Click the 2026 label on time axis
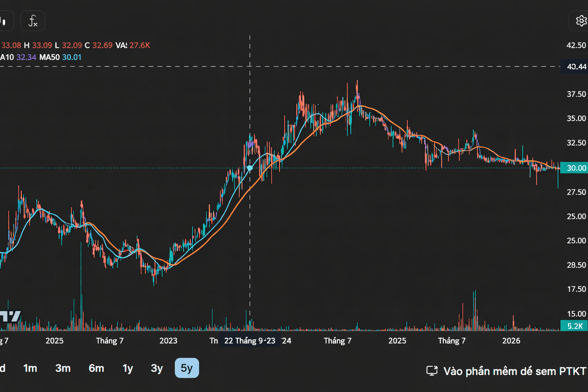The width and height of the screenshot is (588, 392). click(511, 341)
